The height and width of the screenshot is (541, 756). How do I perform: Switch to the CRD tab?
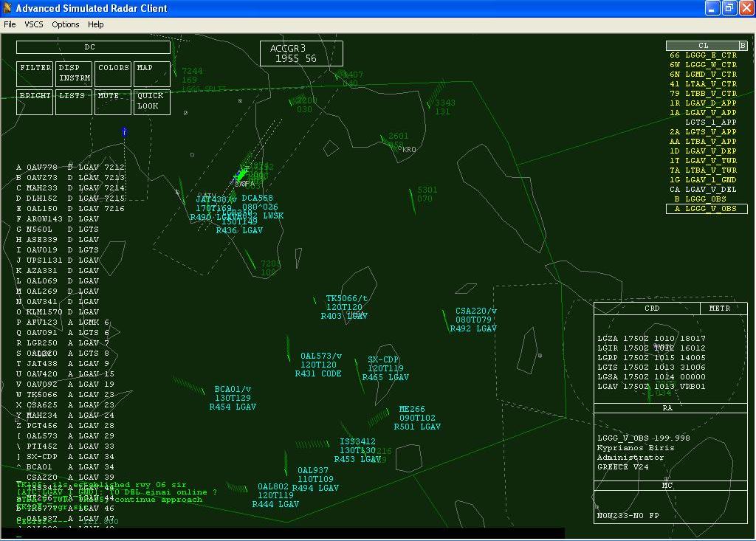tap(647, 308)
